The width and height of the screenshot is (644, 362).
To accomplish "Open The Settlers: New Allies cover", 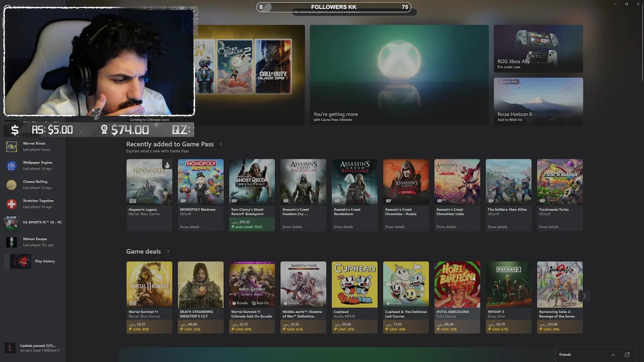I will 509,182.
